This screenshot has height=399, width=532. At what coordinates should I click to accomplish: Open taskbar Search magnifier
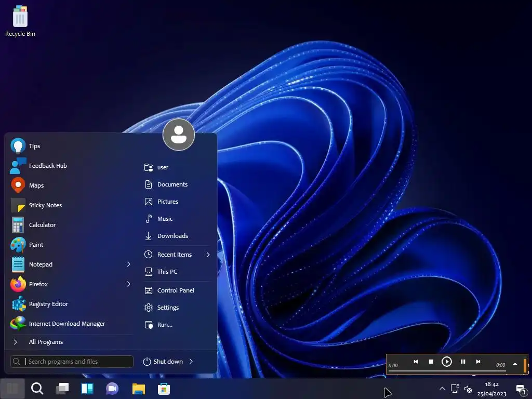pyautogui.click(x=37, y=389)
